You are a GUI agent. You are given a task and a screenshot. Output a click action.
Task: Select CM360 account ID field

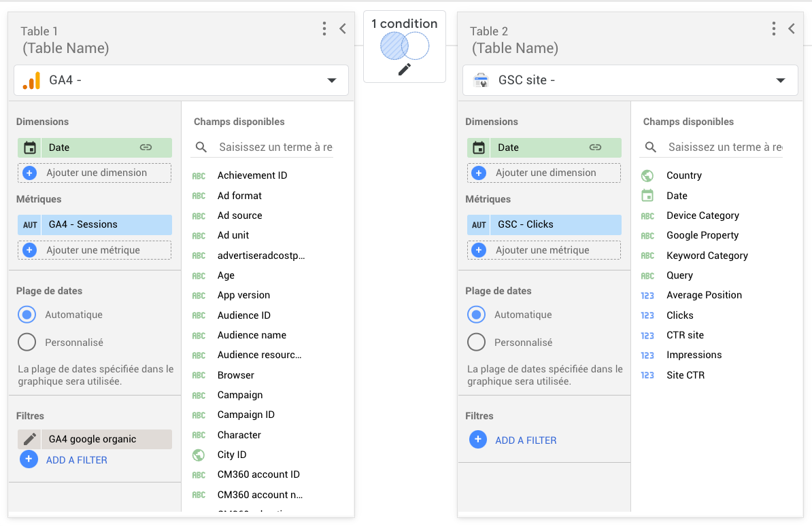pyautogui.click(x=258, y=474)
